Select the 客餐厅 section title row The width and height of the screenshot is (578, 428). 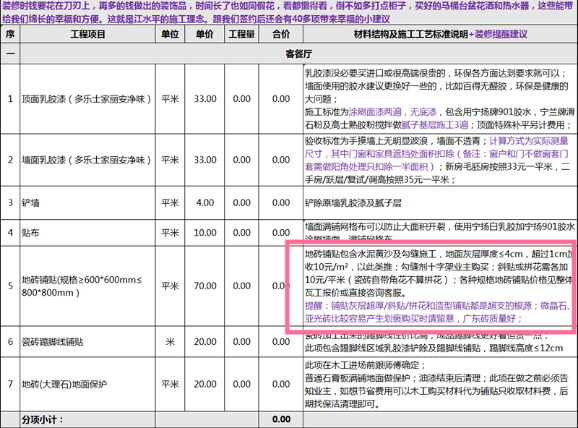point(299,54)
